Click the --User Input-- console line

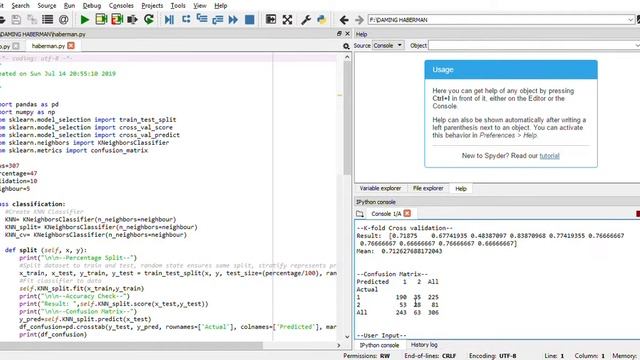click(381, 336)
